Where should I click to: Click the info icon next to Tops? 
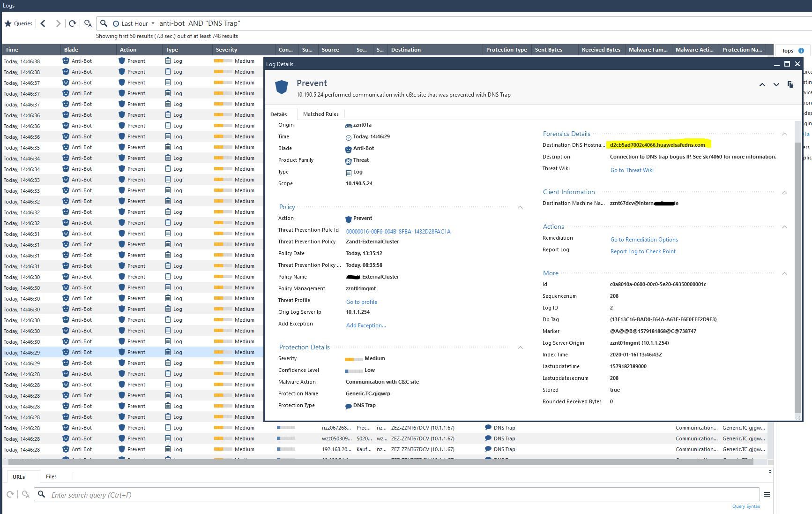coord(801,50)
